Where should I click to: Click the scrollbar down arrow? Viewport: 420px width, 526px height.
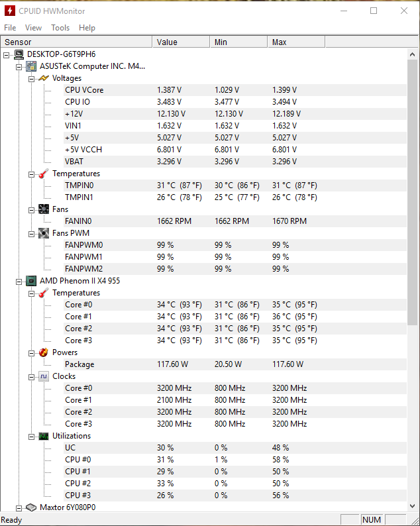click(x=412, y=506)
